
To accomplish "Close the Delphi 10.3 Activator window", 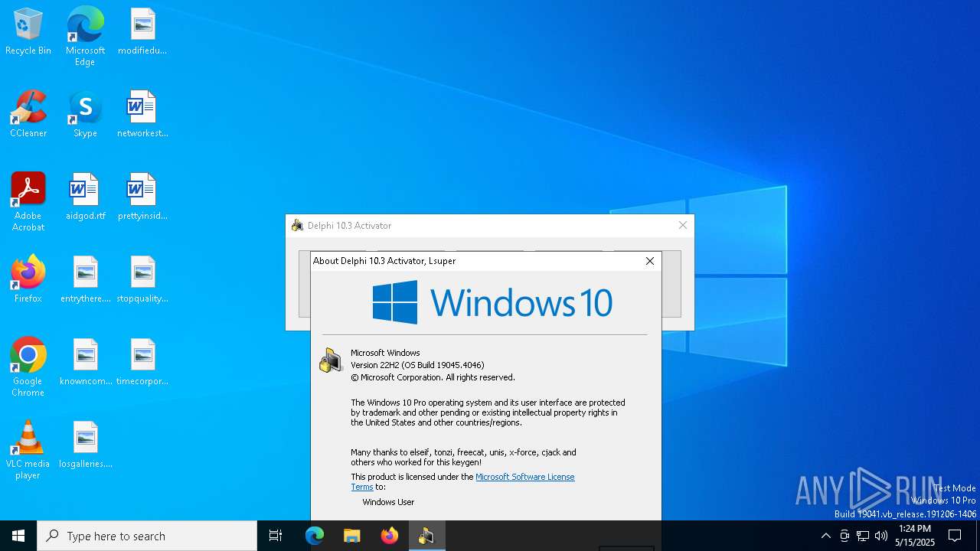I will [x=683, y=225].
